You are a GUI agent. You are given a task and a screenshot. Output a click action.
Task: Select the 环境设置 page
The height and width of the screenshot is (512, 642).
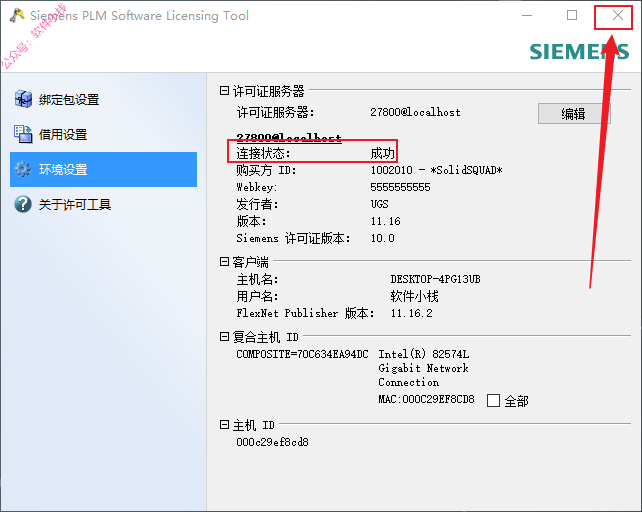pyautogui.click(x=103, y=169)
